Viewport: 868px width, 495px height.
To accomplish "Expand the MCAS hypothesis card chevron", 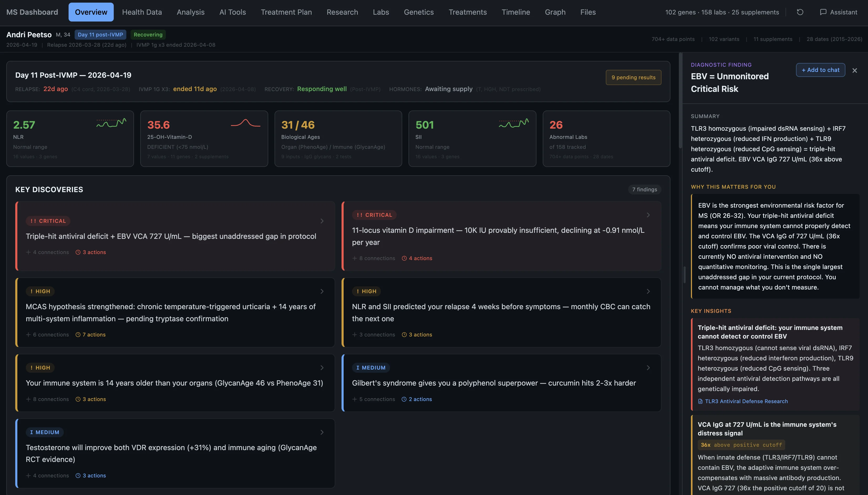I will pyautogui.click(x=322, y=291).
